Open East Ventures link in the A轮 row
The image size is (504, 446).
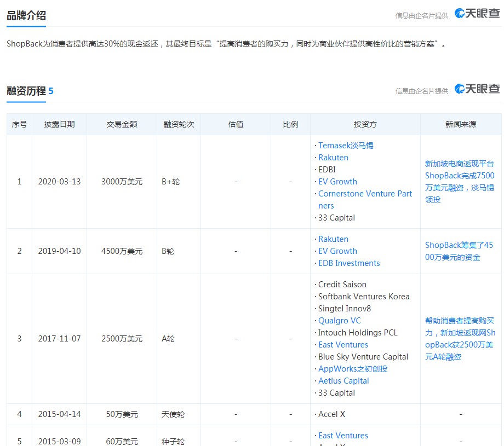(x=343, y=345)
